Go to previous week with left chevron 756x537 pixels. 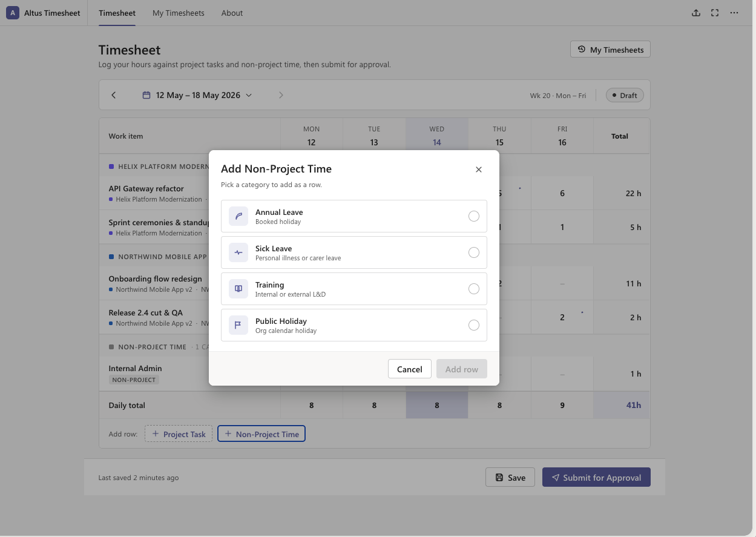(x=113, y=95)
